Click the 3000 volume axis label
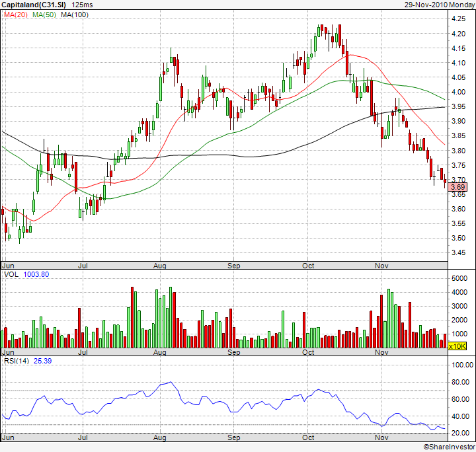This screenshot has width=476, height=452. [459, 306]
